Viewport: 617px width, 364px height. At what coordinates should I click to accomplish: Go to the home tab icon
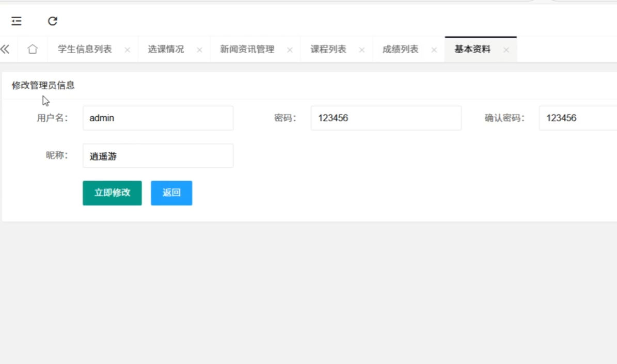(x=33, y=50)
